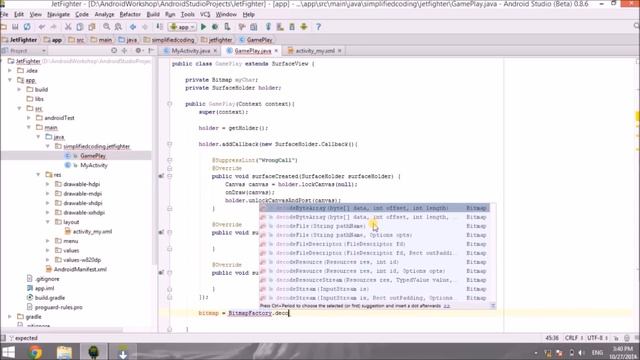Screen dimensions: 640x360
Task: Click the Make Project icon
Action: coord(160,27)
